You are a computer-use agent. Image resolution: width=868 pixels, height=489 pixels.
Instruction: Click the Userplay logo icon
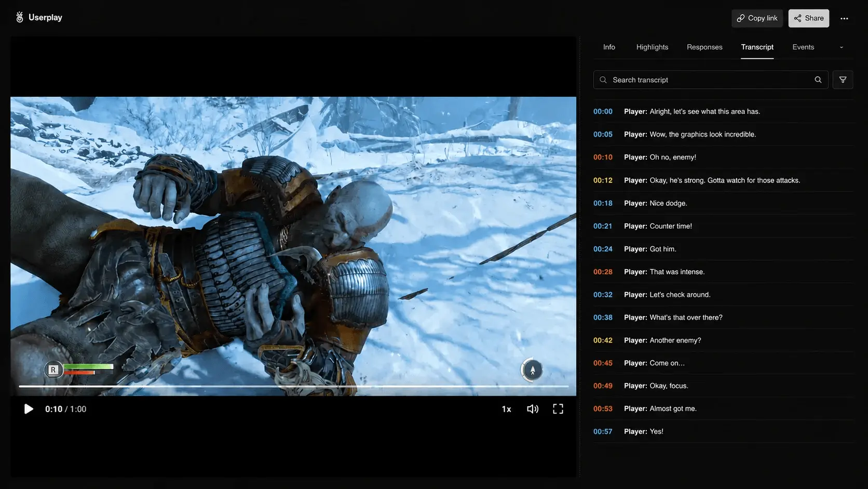click(20, 17)
